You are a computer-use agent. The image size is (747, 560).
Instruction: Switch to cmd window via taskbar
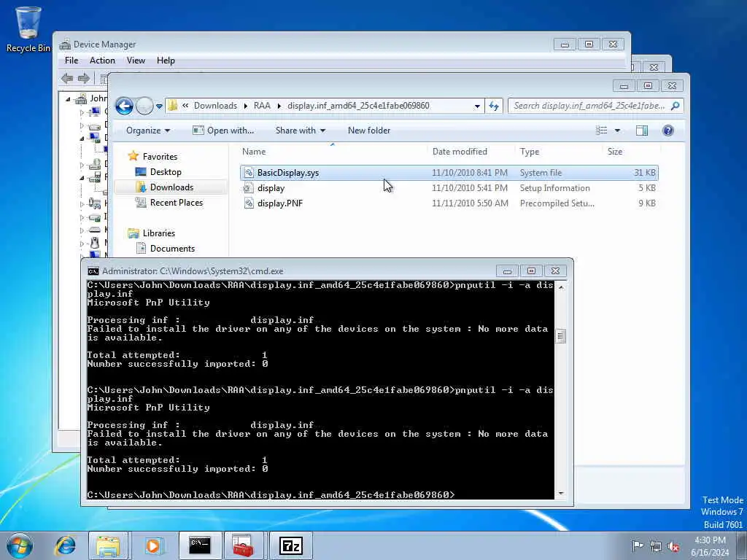pyautogui.click(x=200, y=545)
